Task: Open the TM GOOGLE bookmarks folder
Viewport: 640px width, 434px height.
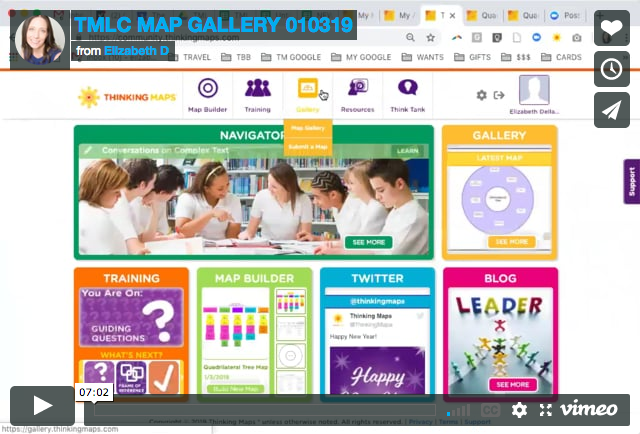Action: point(291,57)
